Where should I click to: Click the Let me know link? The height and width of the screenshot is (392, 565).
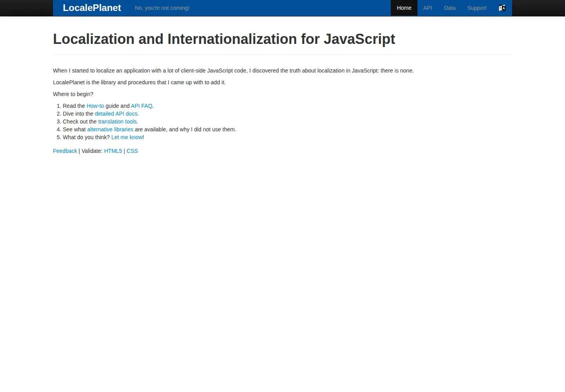(127, 137)
